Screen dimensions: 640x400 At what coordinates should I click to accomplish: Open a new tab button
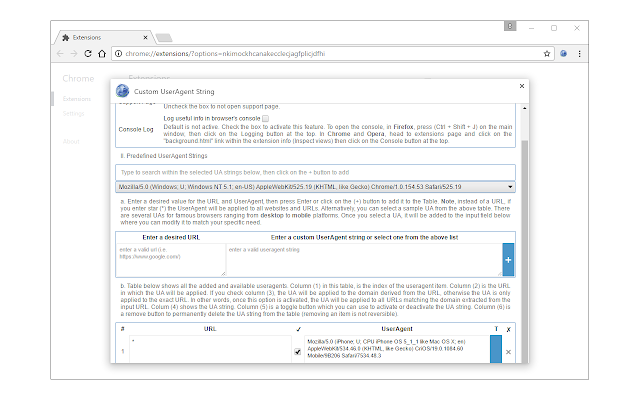pos(164,38)
